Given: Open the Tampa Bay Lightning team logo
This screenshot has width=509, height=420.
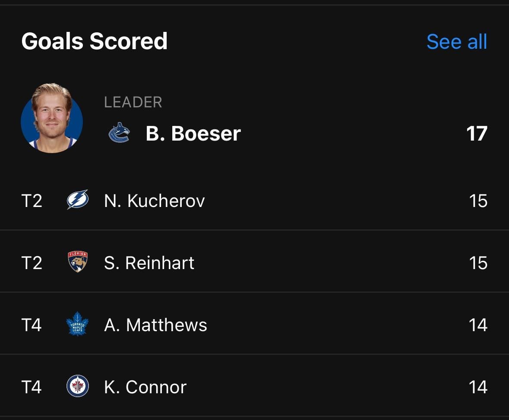Looking at the screenshot, I should pyautogui.click(x=77, y=200).
